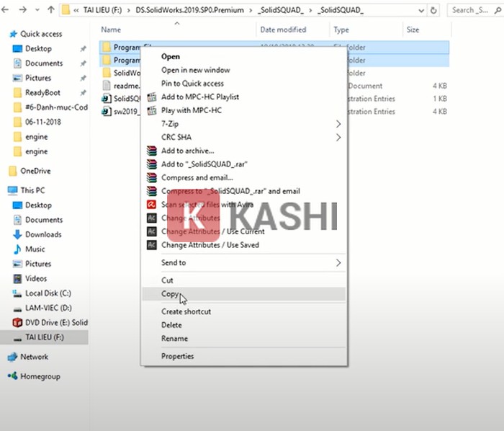Viewport: 504px width, 431px height.
Task: Open Local Disk (C:) drive
Action: 48,293
